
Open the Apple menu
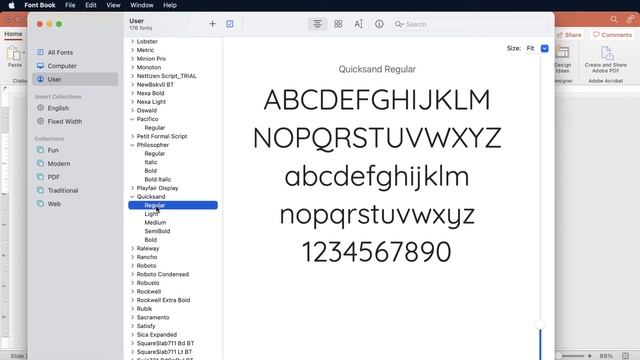tap(11, 5)
